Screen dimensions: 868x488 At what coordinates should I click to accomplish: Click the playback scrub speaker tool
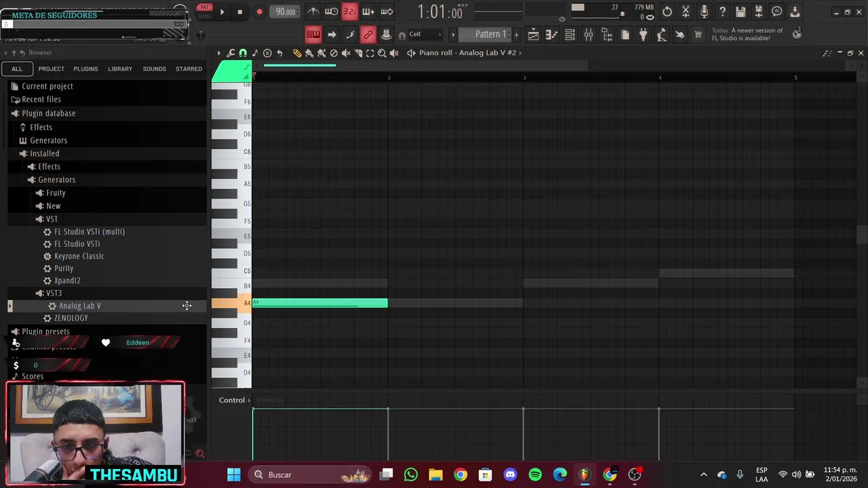(394, 53)
